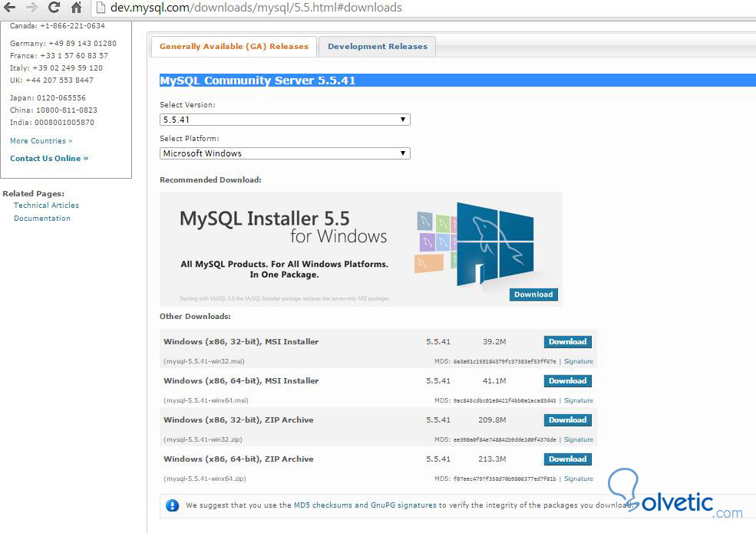The width and height of the screenshot is (756, 533).
Task: Click the MySQL Installer 5.5 title text
Action: (265, 219)
